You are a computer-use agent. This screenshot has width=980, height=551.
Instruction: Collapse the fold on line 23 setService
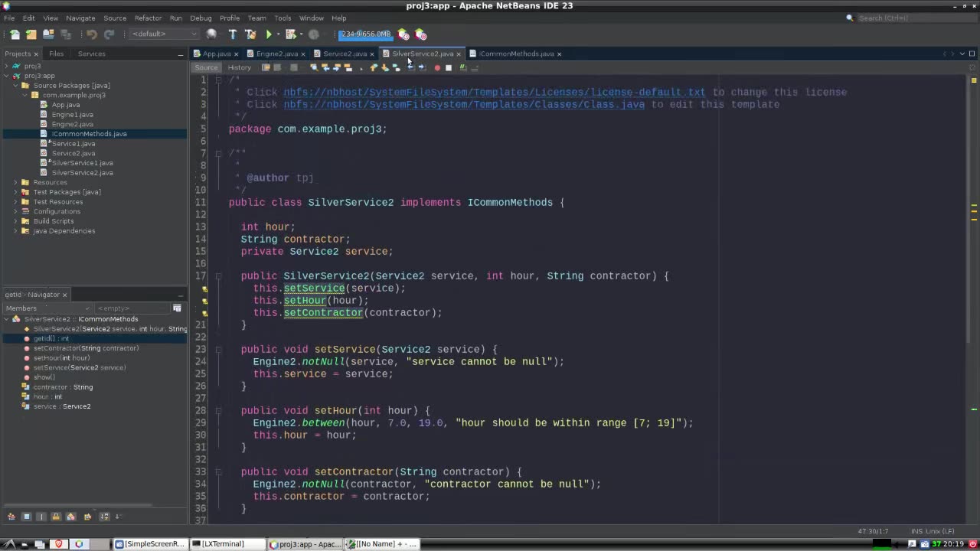[218, 350]
